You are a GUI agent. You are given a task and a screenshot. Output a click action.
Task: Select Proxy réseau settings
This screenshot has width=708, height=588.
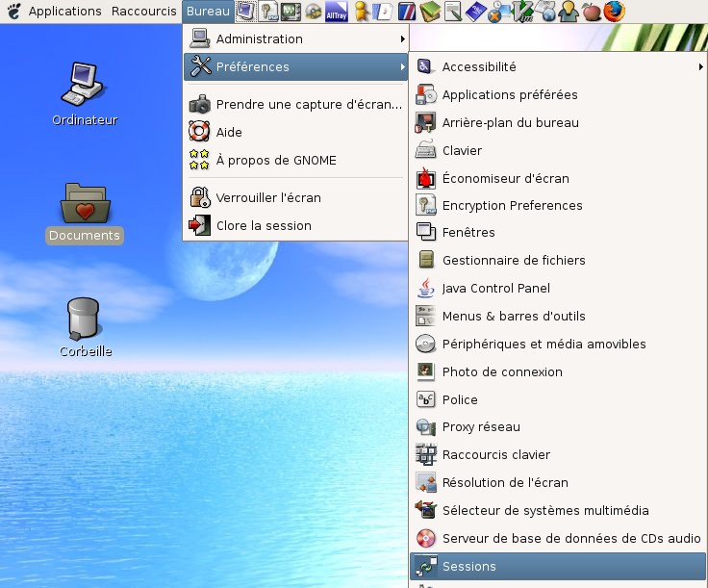click(x=558, y=426)
